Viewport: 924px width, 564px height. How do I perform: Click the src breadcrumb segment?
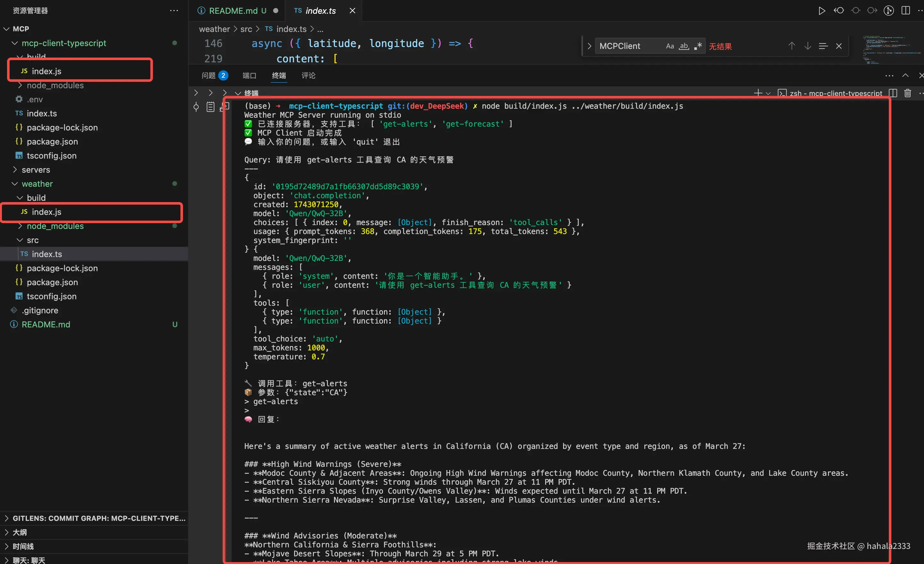(x=246, y=29)
